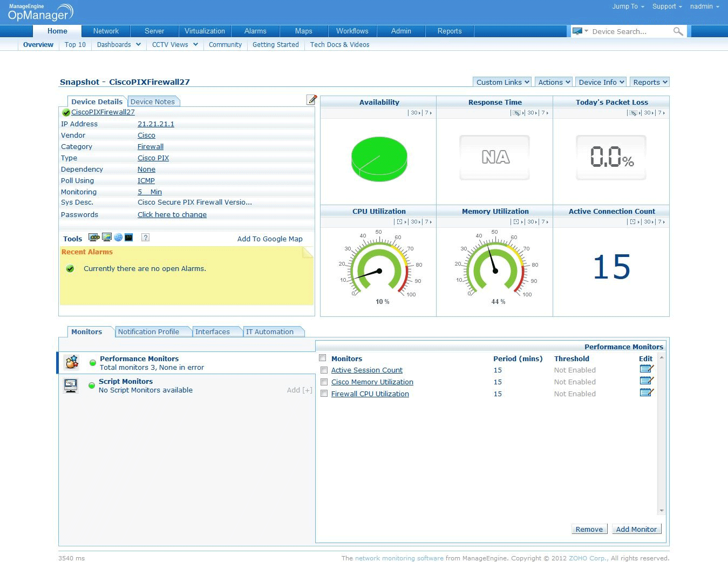Expand the Device Info dropdown
This screenshot has width=728, height=562.
click(601, 82)
